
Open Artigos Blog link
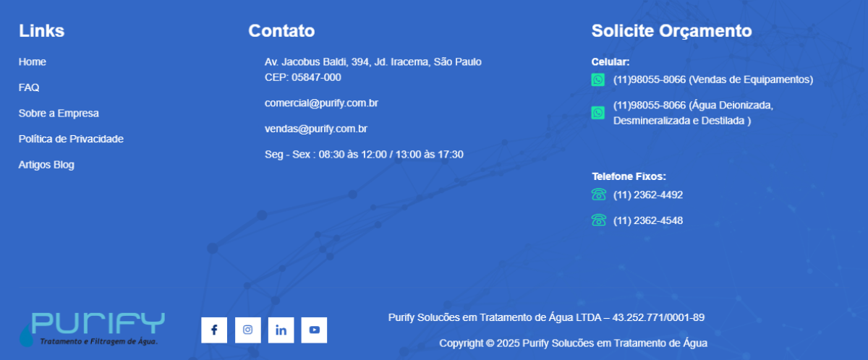click(46, 165)
